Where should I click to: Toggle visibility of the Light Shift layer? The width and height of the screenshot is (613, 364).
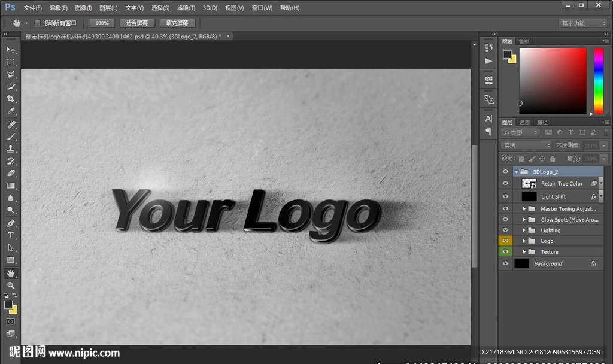[x=505, y=196]
